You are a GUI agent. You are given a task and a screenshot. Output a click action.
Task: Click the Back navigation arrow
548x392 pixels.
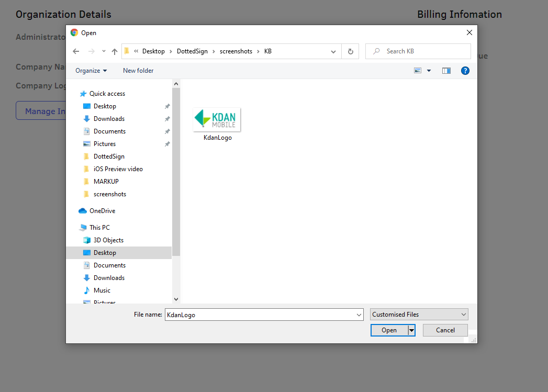tap(76, 51)
